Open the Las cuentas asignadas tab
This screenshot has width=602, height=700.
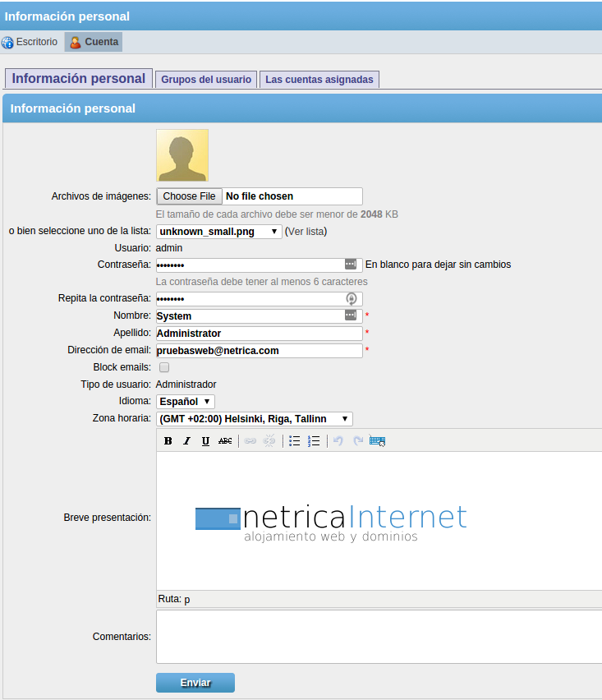point(319,80)
